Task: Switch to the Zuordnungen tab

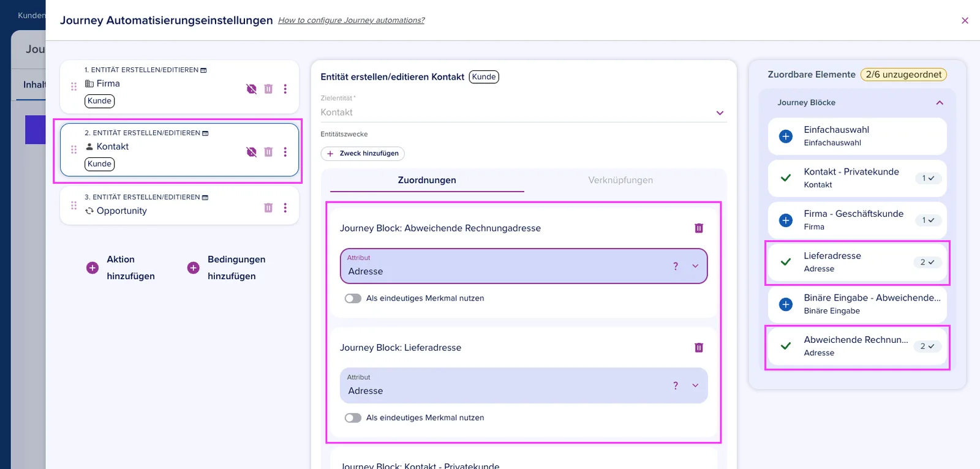Action: pos(427,180)
